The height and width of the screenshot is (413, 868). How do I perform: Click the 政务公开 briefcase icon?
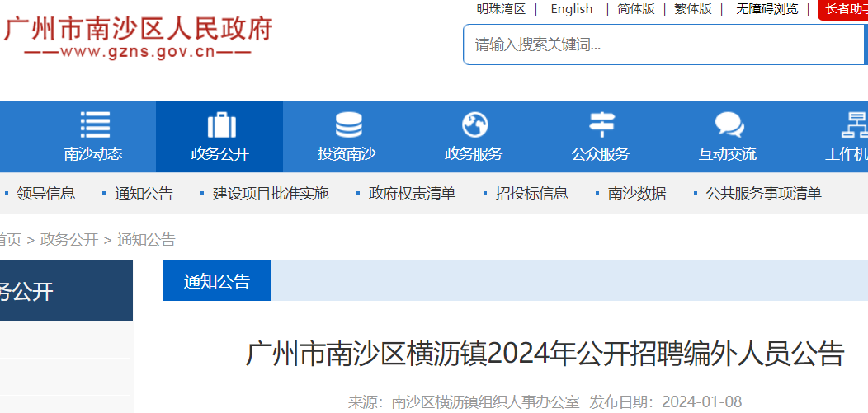click(220, 124)
